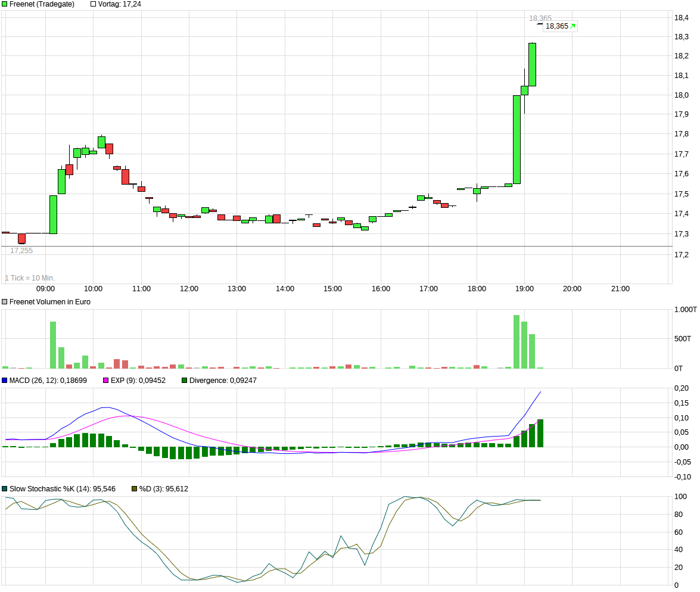The width and height of the screenshot is (700, 592).
Task: Click the 12:00 time axis label
Action: tap(189, 289)
